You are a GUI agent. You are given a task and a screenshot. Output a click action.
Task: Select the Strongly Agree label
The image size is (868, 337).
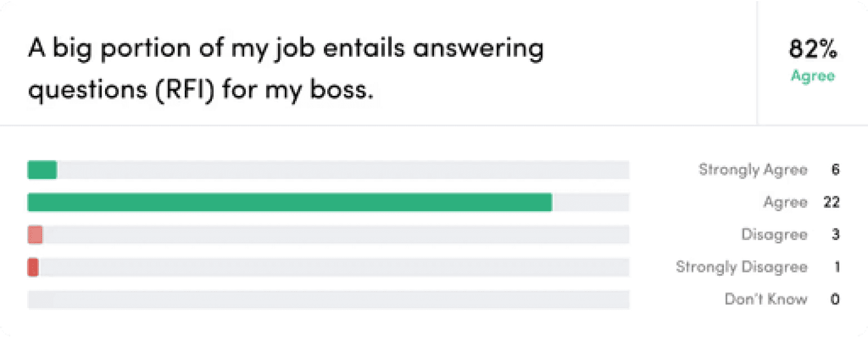(753, 170)
